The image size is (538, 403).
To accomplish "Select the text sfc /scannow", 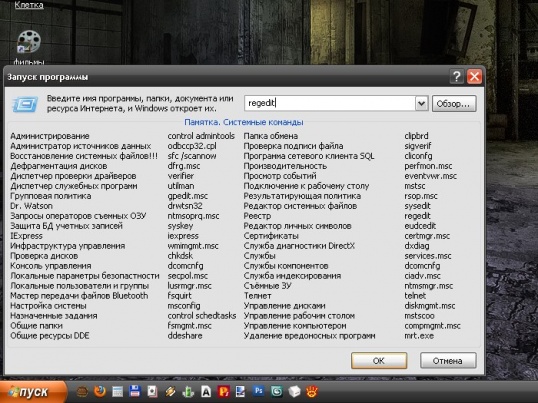I will (x=192, y=156).
